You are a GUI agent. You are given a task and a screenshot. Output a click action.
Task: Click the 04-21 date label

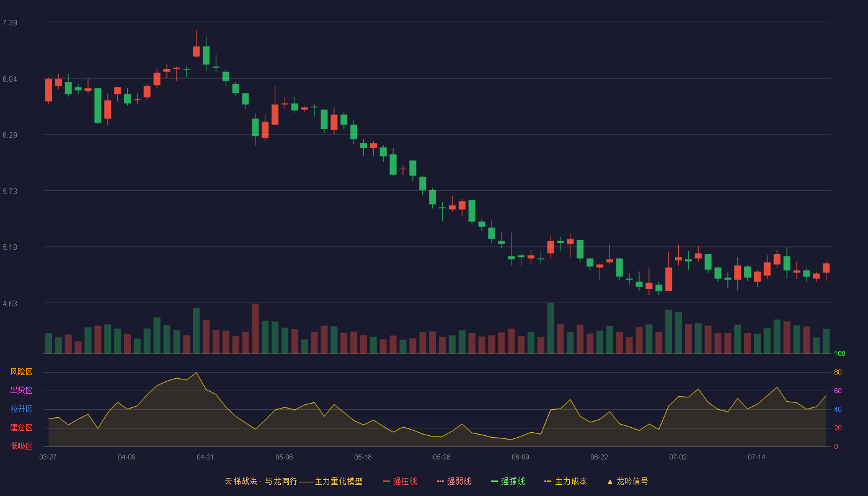[x=205, y=457]
